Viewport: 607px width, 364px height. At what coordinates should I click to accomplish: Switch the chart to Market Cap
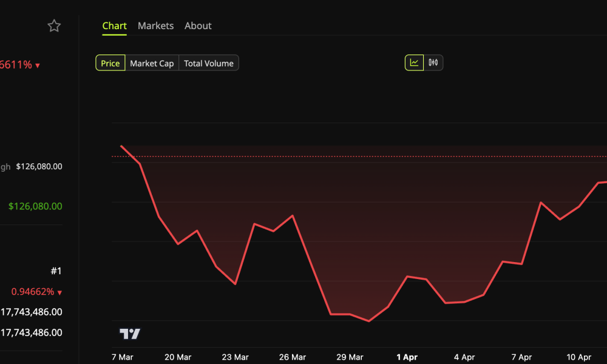pyautogui.click(x=152, y=62)
